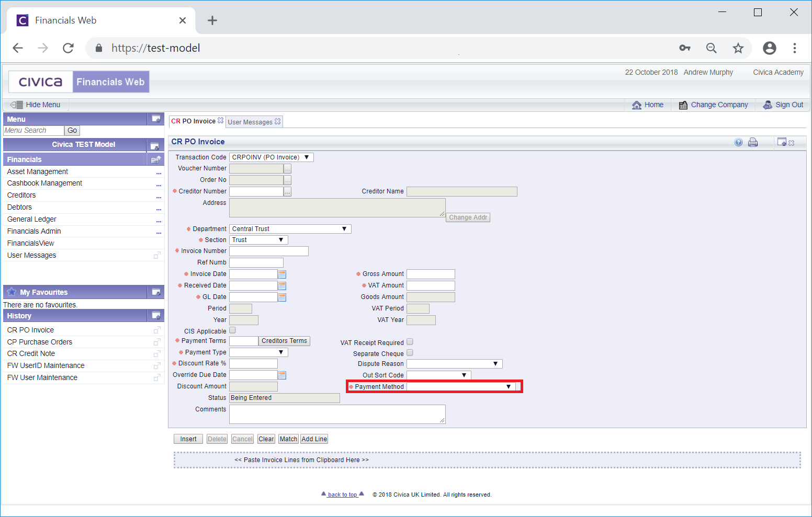812x517 pixels.
Task: Click into the Gross Amount field
Action: 431,274
